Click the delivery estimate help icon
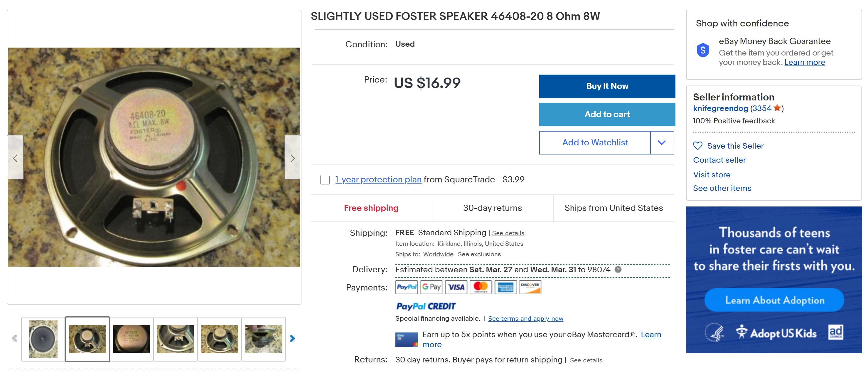 point(618,269)
